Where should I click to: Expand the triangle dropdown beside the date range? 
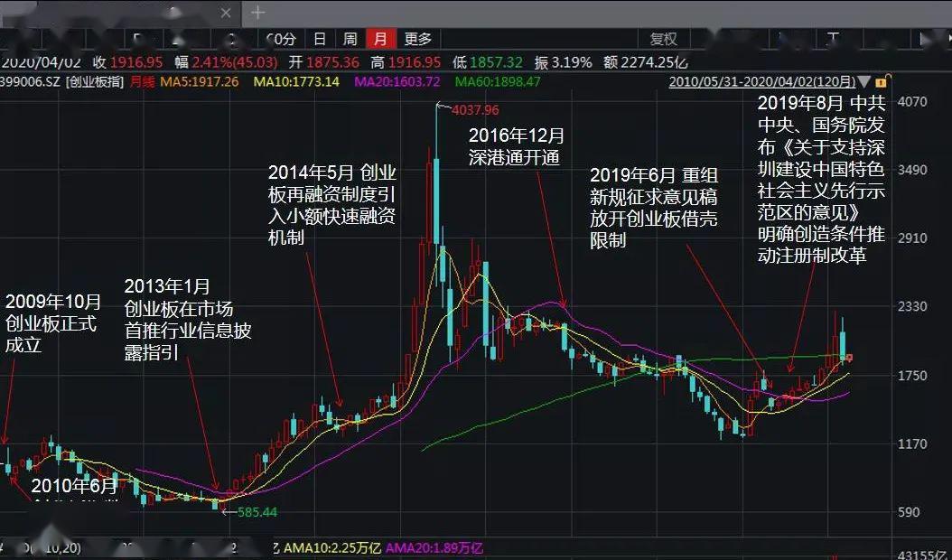click(x=864, y=81)
